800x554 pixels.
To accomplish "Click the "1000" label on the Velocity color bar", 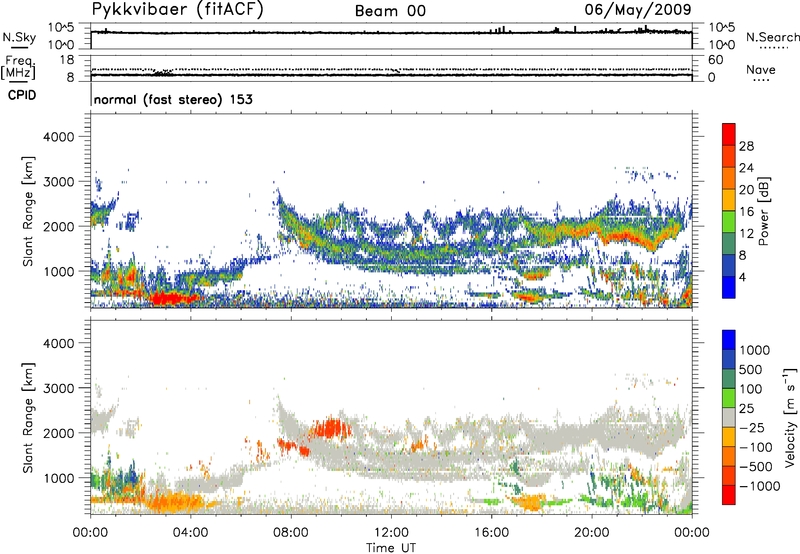I will [x=755, y=350].
